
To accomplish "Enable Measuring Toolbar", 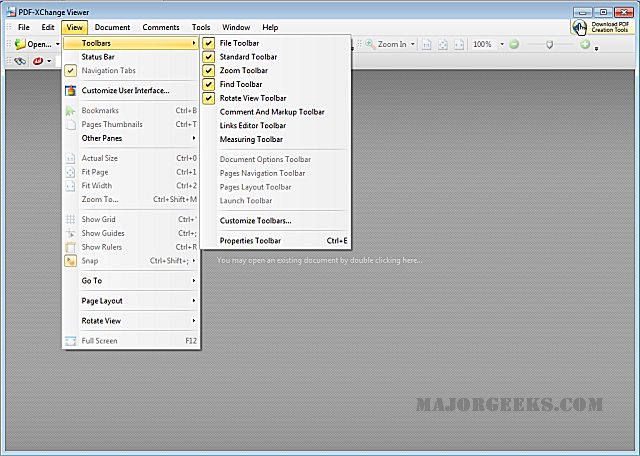I will pos(276,140).
